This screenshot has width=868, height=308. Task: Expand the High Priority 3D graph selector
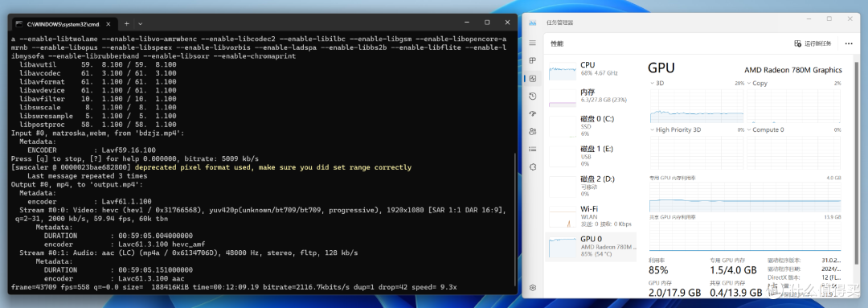pyautogui.click(x=653, y=129)
